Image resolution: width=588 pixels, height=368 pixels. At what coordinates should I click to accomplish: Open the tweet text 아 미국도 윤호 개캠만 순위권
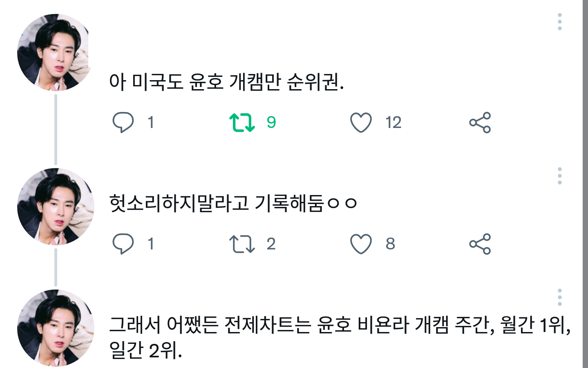226,82
